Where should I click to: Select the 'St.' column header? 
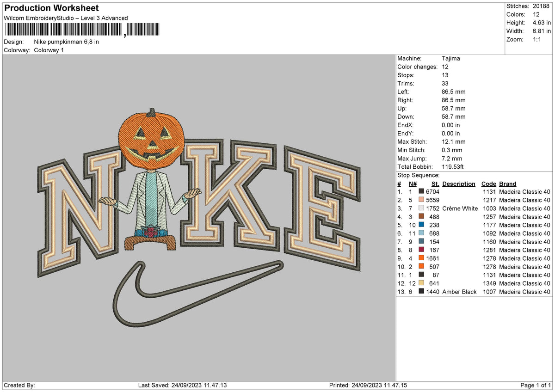[436, 184]
